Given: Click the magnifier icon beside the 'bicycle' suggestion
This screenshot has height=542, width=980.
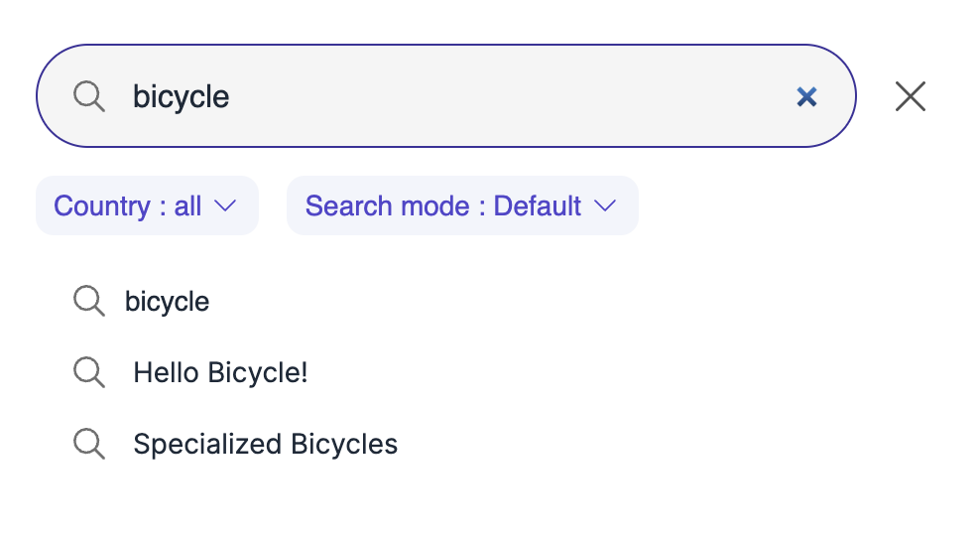Looking at the screenshot, I should (x=89, y=301).
